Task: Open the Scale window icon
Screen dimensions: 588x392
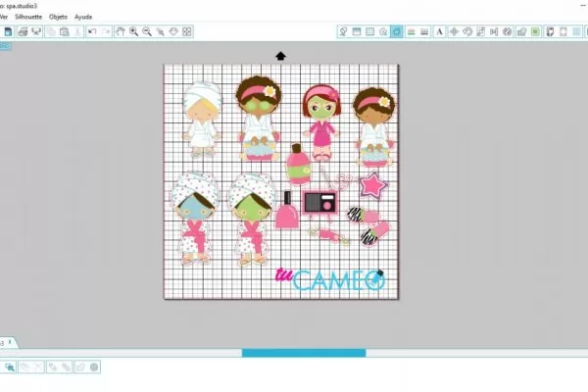Action: pyautogui.click(x=480, y=32)
